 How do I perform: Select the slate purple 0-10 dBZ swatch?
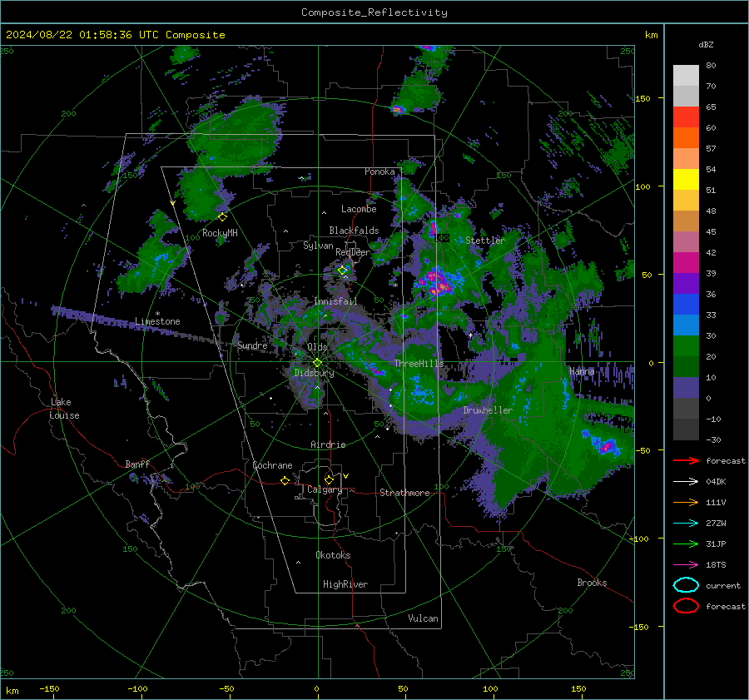pyautogui.click(x=686, y=387)
